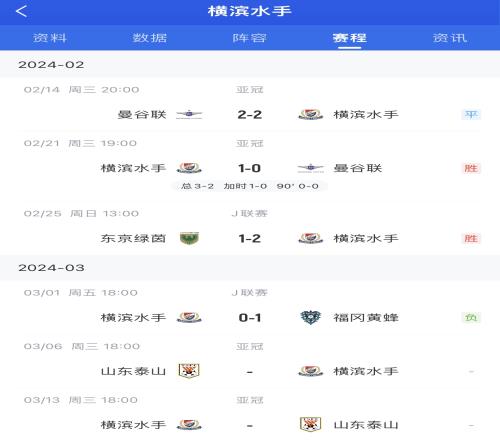Switch to the 数据 tab
The width and height of the screenshot is (500, 440).
[150, 38]
